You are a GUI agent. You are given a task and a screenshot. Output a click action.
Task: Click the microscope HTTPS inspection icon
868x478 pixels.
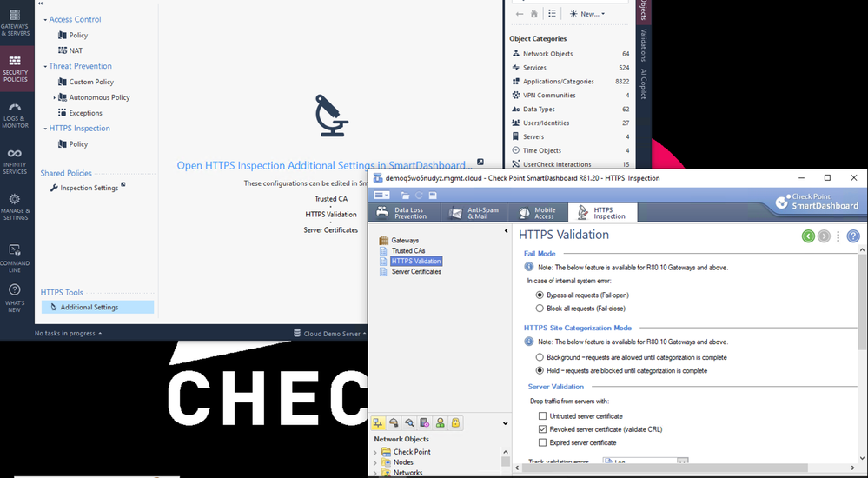coord(331,116)
